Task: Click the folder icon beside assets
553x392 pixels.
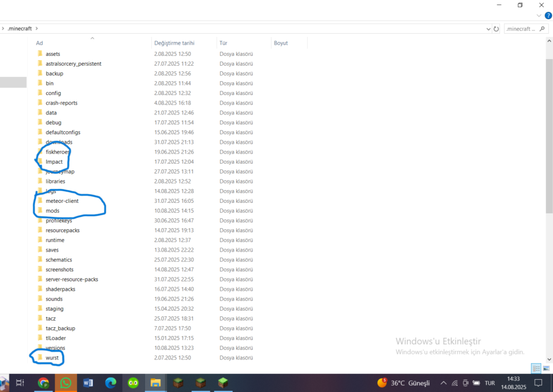Action: click(x=40, y=54)
